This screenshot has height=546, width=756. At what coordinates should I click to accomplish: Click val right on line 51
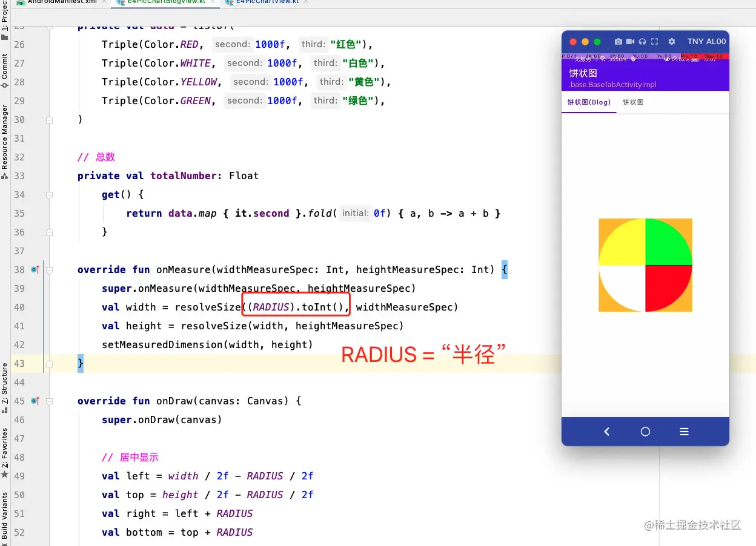tap(129, 514)
